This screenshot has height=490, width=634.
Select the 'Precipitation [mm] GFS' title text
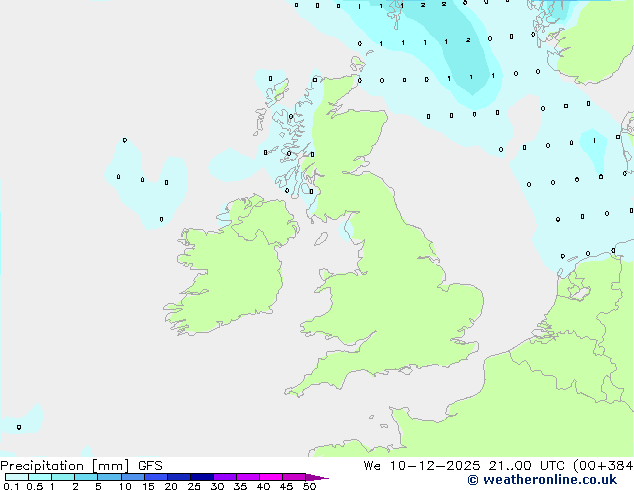coord(81,466)
